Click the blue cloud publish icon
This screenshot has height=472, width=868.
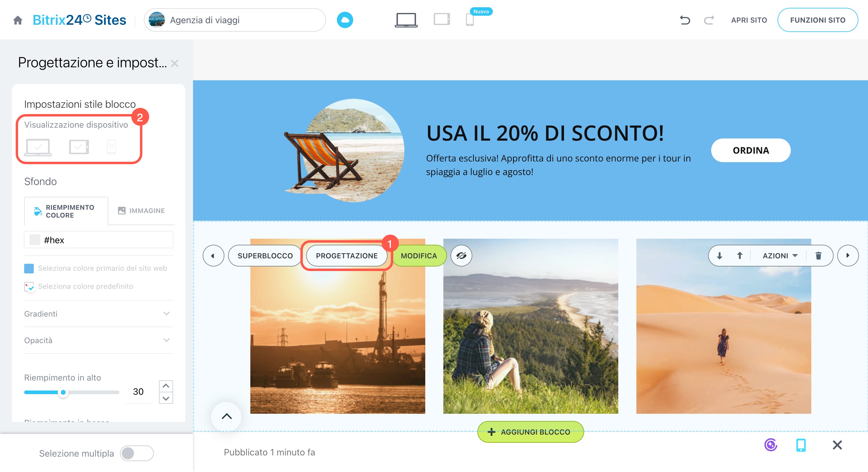(x=345, y=20)
